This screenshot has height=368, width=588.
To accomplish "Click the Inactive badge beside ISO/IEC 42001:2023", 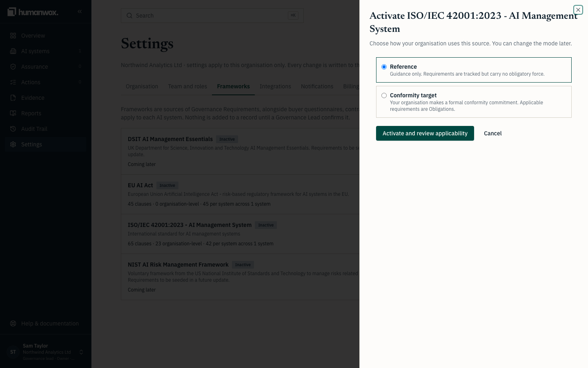I will (266, 225).
